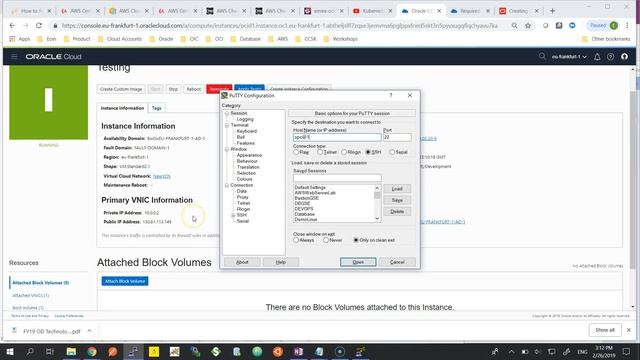This screenshot has height=360, width=640.
Task: Click the zoom magnifier icon in the address bar
Action: (x=515, y=25)
